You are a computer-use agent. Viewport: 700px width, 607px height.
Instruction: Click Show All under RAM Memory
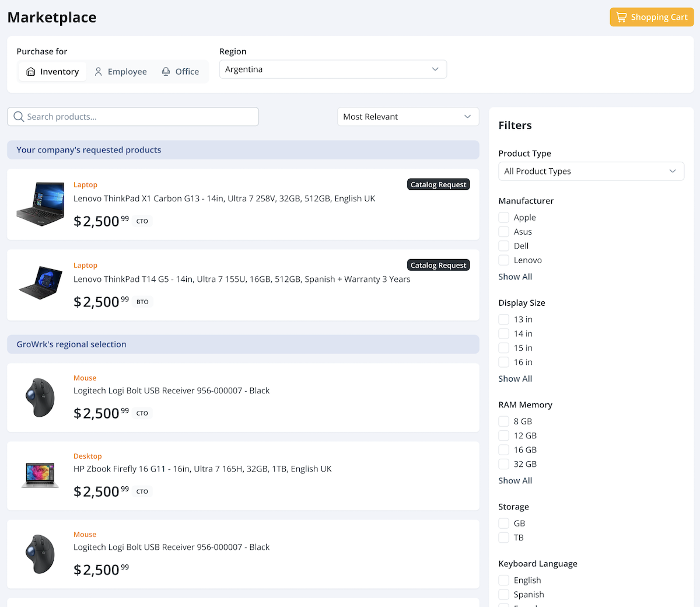point(515,481)
